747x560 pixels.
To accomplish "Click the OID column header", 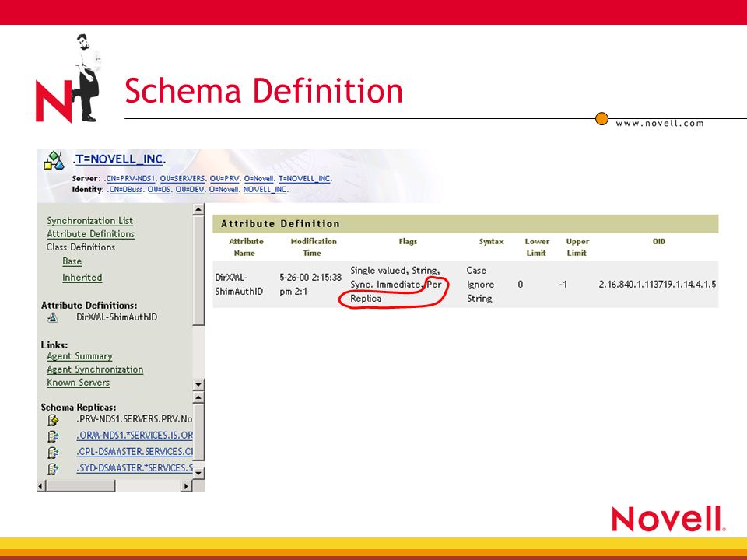I will tap(659, 241).
